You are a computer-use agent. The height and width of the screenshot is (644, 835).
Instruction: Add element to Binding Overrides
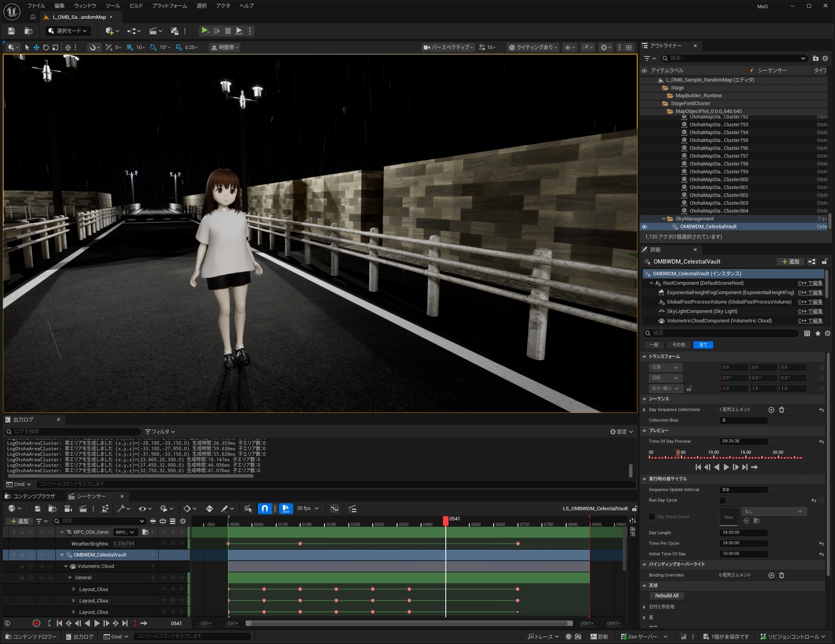coord(771,575)
